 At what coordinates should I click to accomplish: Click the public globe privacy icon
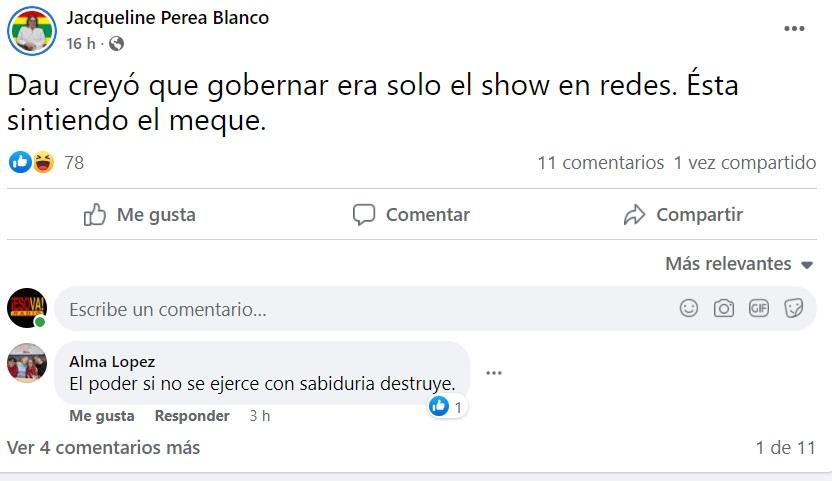point(117,44)
